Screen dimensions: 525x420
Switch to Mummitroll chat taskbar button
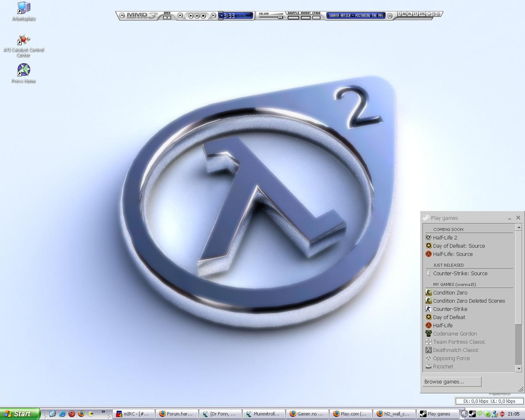[264, 414]
